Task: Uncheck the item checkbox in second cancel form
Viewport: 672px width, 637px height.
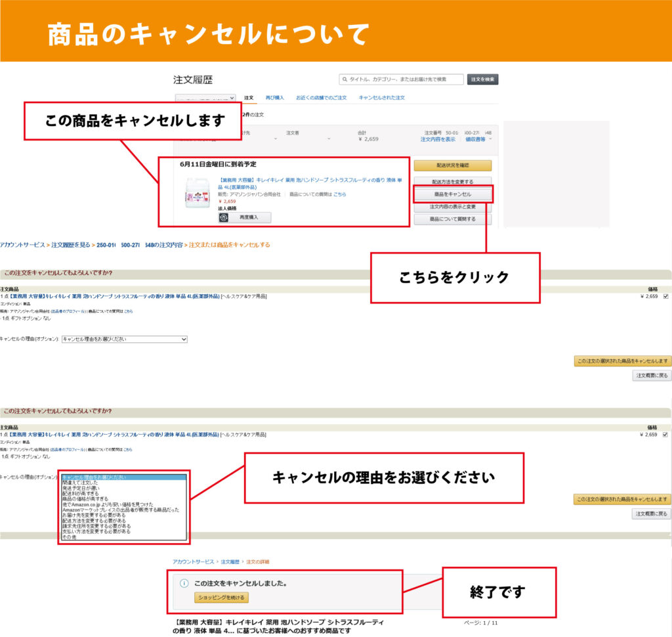Action: 665,435
